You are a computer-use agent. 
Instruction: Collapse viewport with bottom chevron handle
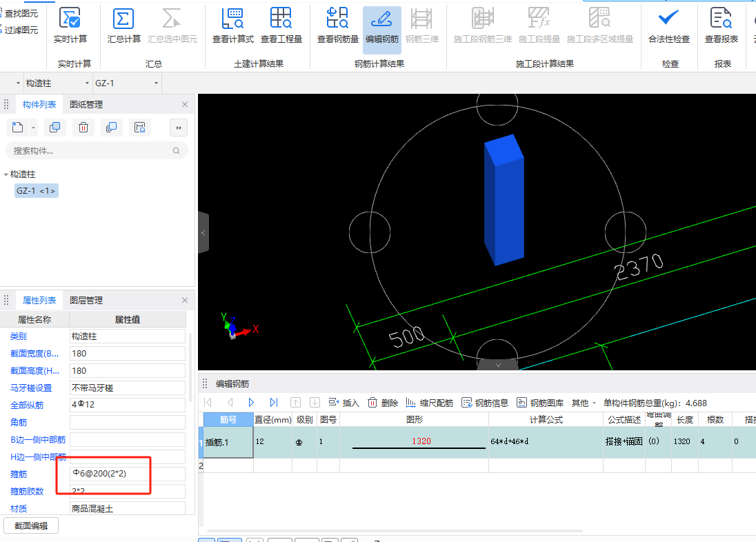498,365
